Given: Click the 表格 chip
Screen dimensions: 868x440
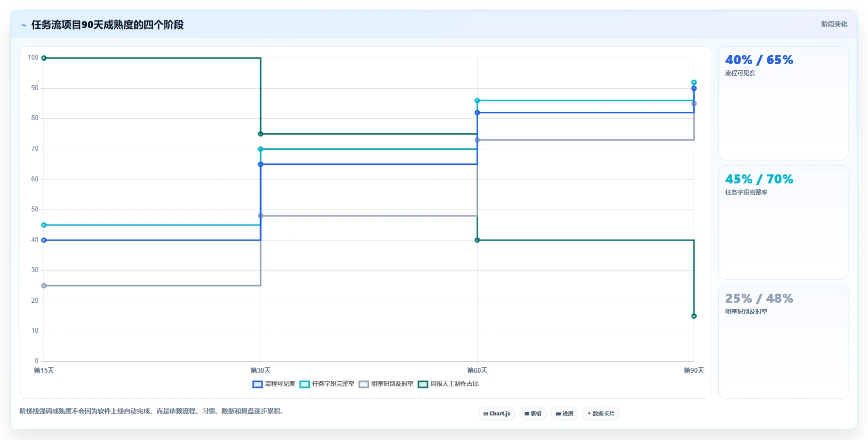Looking at the screenshot, I should pyautogui.click(x=533, y=413).
